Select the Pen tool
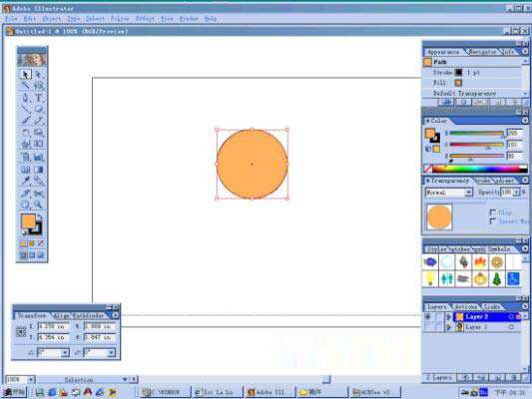This screenshot has width=532, height=399. (25, 98)
